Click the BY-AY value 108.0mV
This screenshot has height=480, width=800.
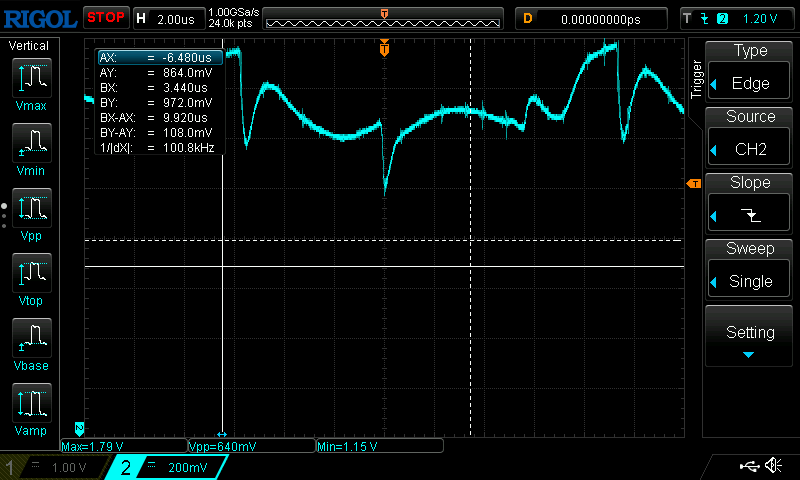click(187, 133)
